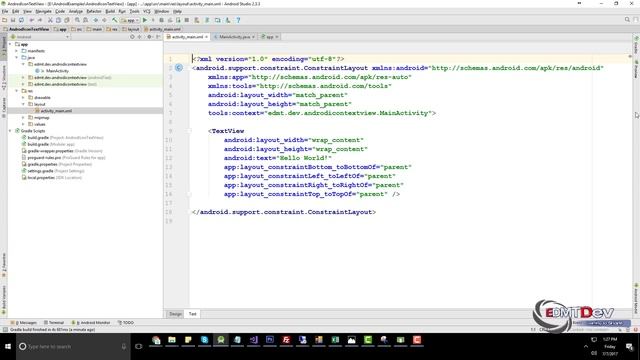Screen dimensions: 640x360
Task: Open Skype from the Windows taskbar
Action: (x=204, y=340)
